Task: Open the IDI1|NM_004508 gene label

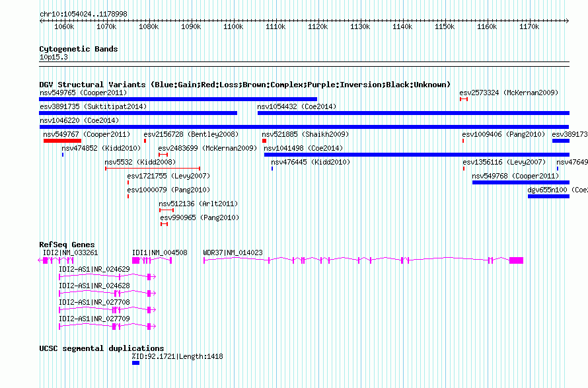Action: pyautogui.click(x=160, y=253)
